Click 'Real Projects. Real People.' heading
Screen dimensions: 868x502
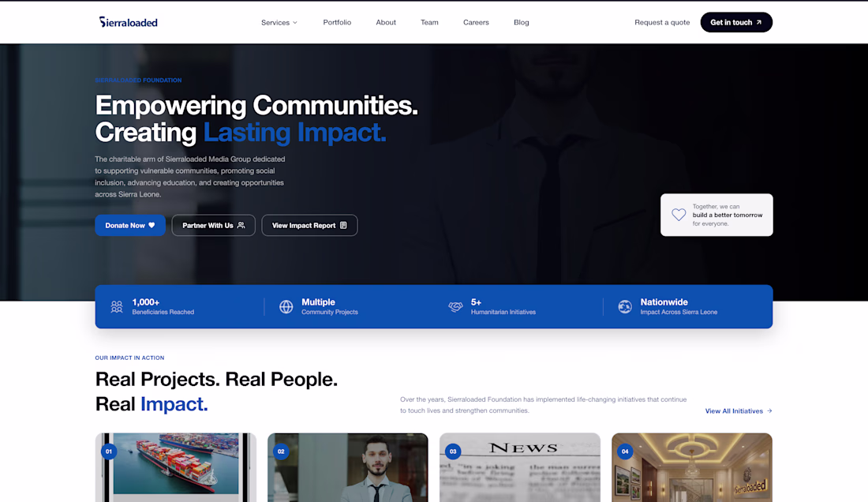(x=216, y=379)
